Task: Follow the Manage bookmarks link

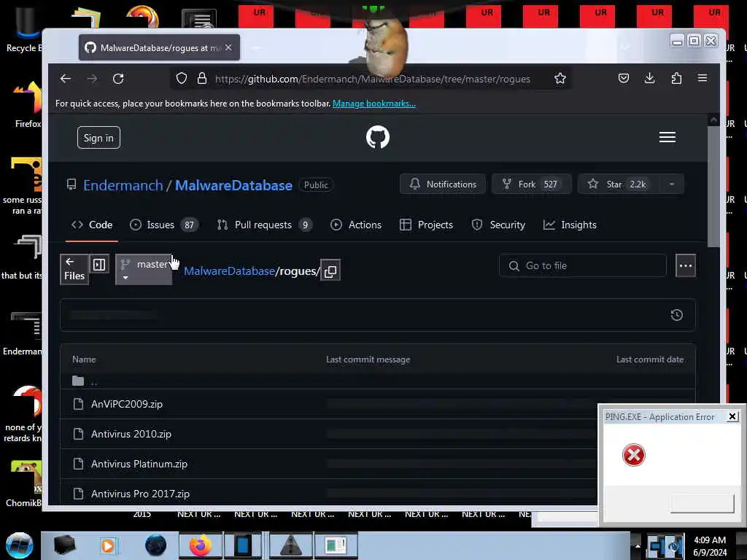Action: coord(374,104)
